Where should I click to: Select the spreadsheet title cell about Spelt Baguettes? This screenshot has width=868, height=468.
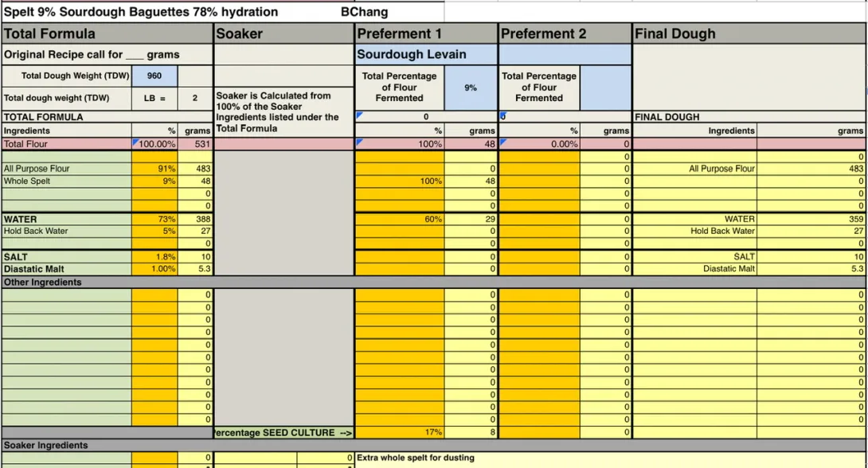pyautogui.click(x=142, y=12)
